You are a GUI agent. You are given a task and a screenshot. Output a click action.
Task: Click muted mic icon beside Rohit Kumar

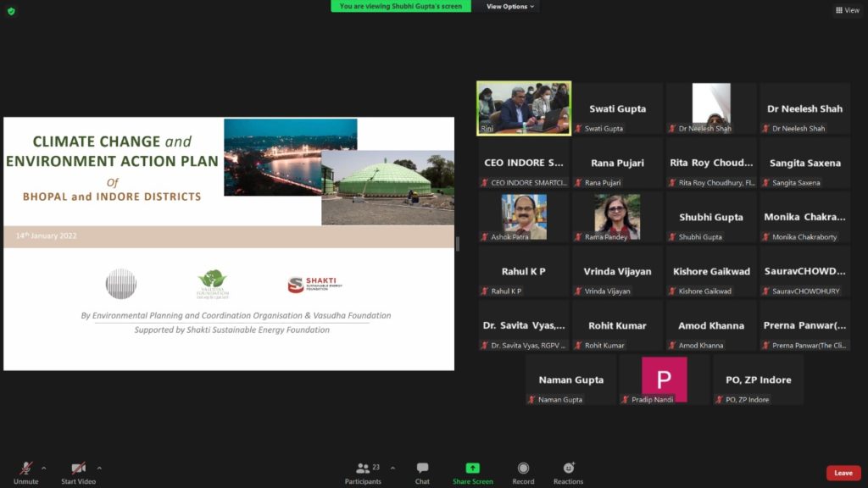point(578,346)
